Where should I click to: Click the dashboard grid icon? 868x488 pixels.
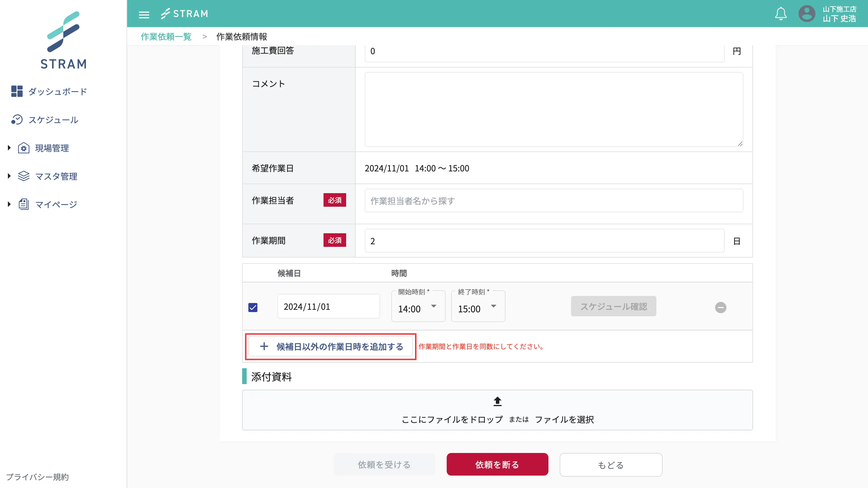tap(16, 91)
